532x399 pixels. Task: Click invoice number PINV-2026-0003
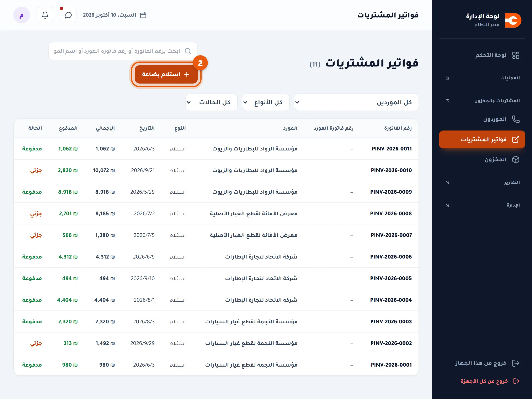(391, 321)
